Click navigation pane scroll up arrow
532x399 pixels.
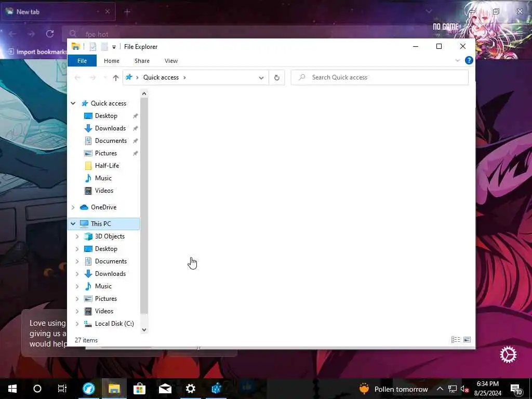point(144,94)
